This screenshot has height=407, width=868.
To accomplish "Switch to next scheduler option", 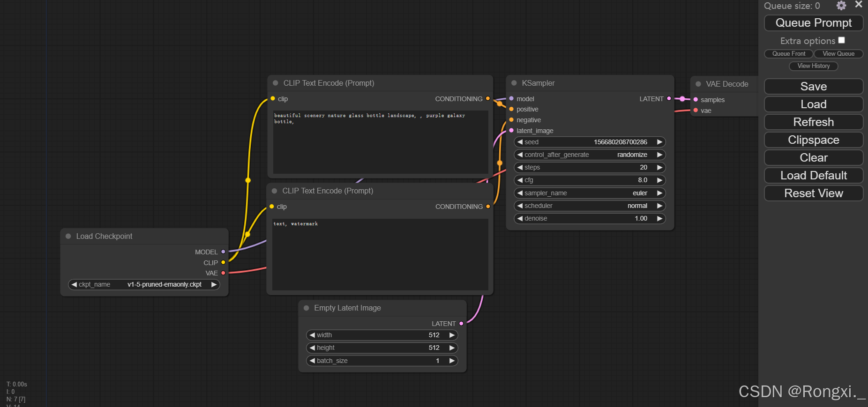I will pyautogui.click(x=659, y=206).
